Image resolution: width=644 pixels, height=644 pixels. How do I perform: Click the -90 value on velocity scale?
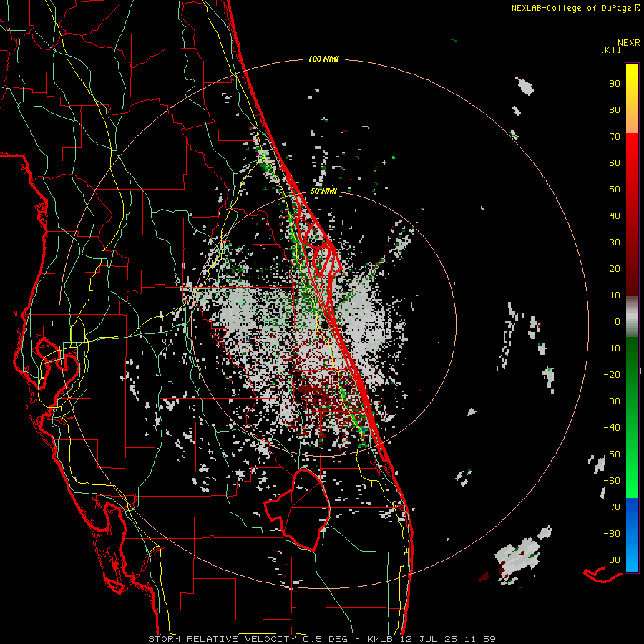(x=612, y=560)
